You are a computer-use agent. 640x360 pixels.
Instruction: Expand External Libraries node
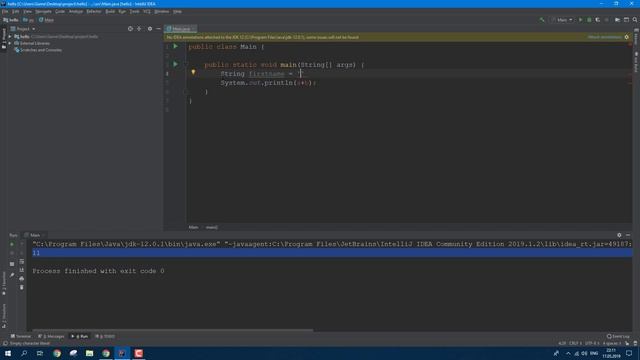pyautogui.click(x=10, y=43)
